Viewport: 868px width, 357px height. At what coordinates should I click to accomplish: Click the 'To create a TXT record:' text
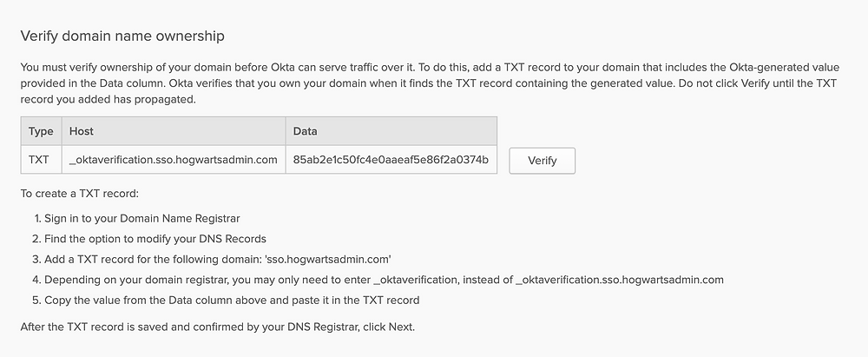click(79, 194)
